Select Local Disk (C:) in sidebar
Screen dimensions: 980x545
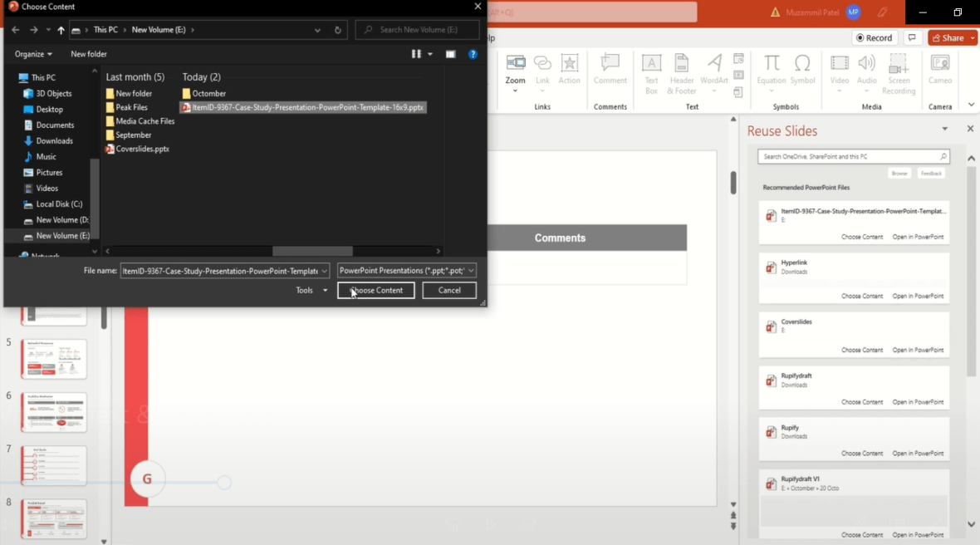point(58,204)
